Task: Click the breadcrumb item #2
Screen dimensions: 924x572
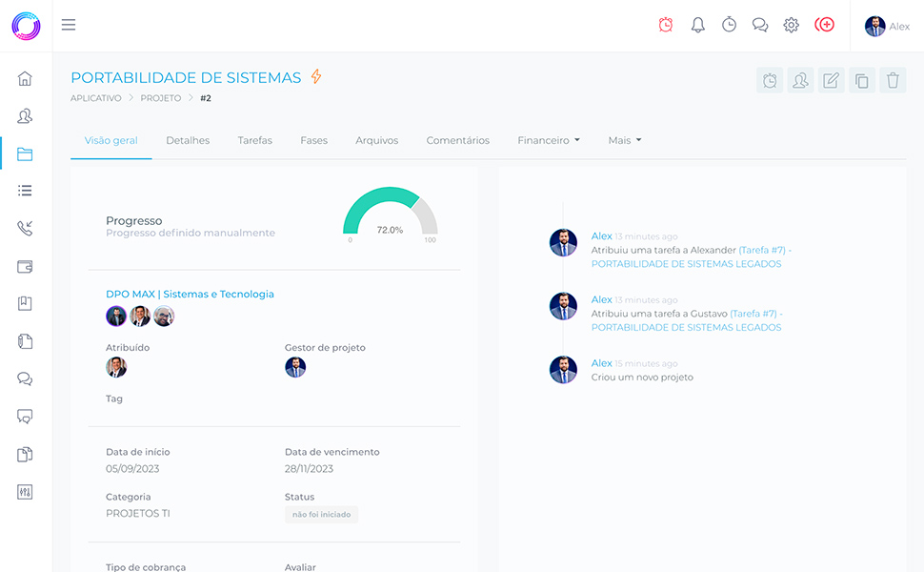Action: 206,98
